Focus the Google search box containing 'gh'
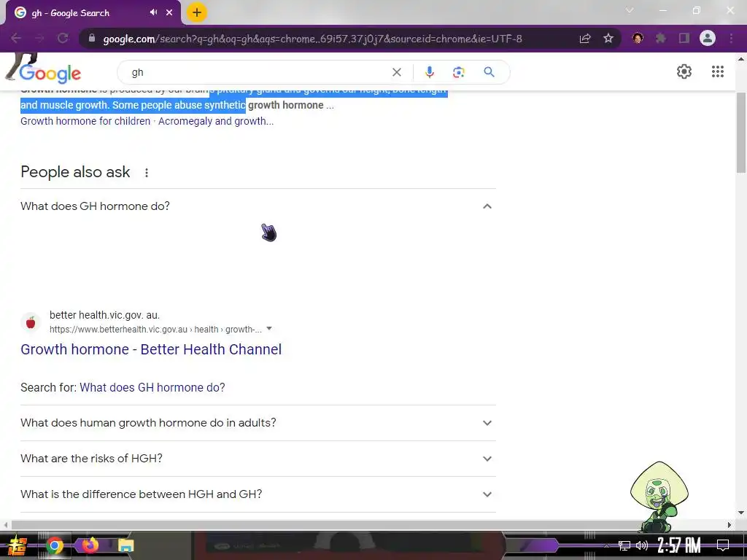 pyautogui.click(x=258, y=72)
